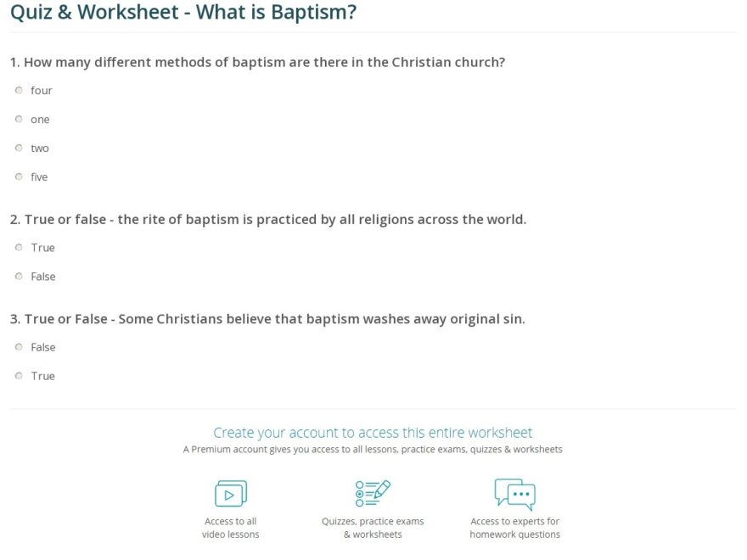
Task: Click "Access to experts for homework questions" label
Action: pyautogui.click(x=515, y=527)
